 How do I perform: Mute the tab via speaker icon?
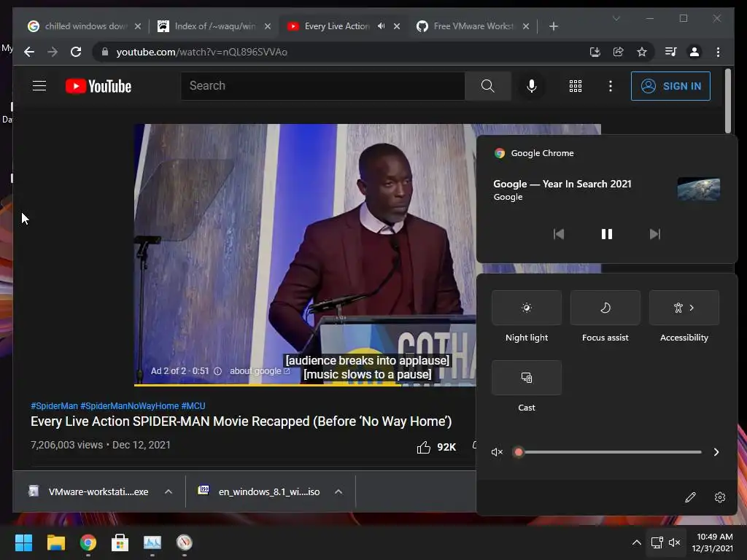click(381, 26)
